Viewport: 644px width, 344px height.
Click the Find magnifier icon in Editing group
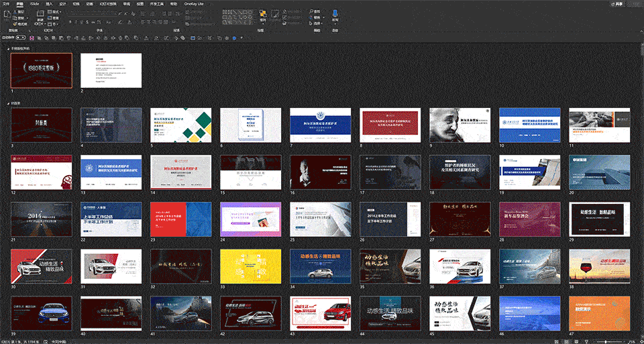[311, 12]
